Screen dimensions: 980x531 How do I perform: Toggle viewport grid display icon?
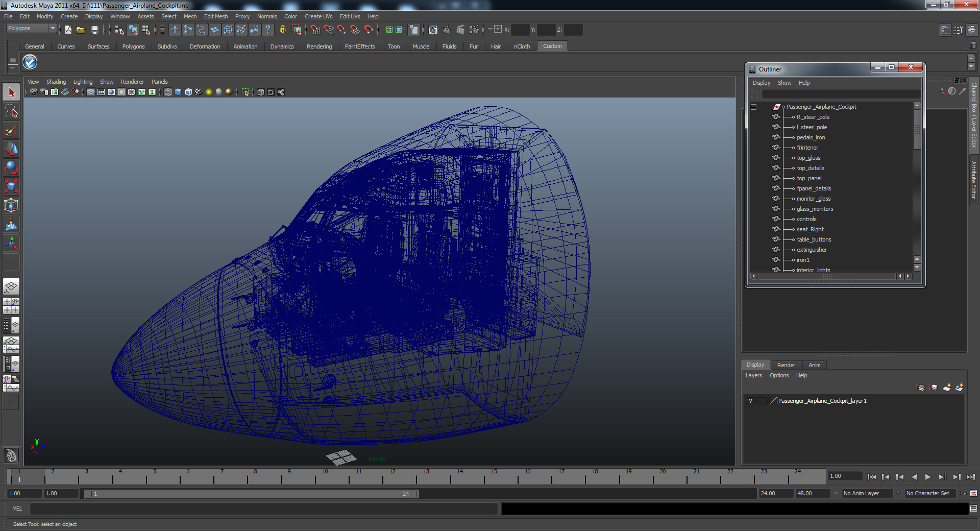click(x=91, y=92)
